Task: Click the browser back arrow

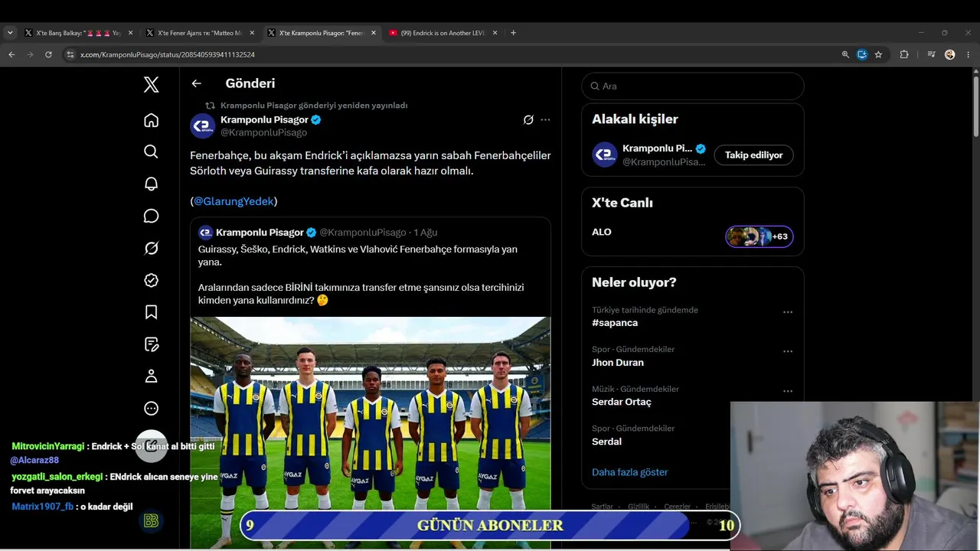Action: click(11, 54)
